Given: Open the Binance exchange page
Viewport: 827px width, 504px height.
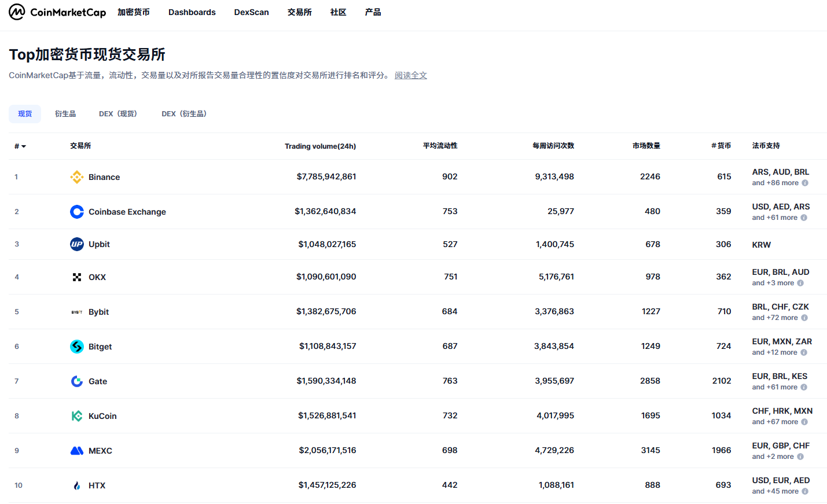Looking at the screenshot, I should [x=104, y=177].
